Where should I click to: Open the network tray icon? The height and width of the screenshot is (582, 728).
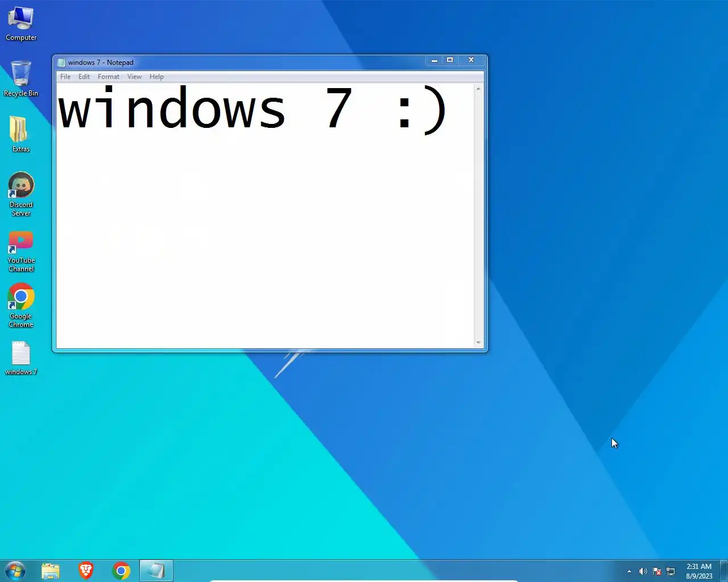[x=671, y=571]
